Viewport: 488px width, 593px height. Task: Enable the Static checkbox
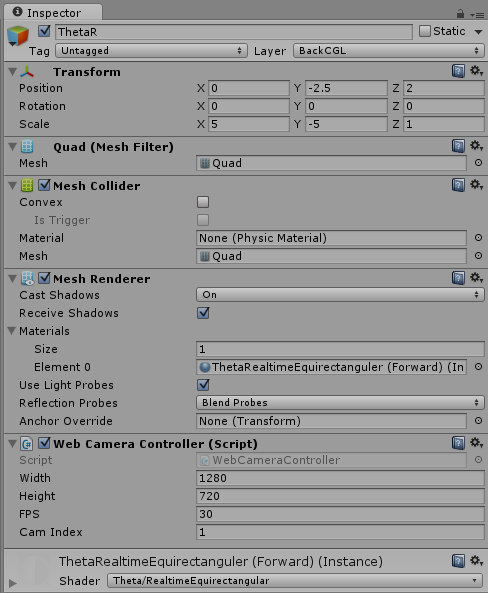(425, 31)
